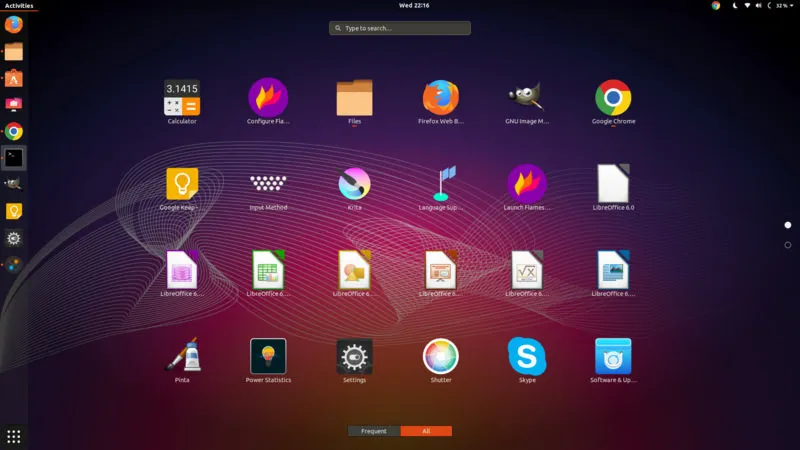Click the volume speaker indicator
800x450 pixels.
click(x=758, y=6)
